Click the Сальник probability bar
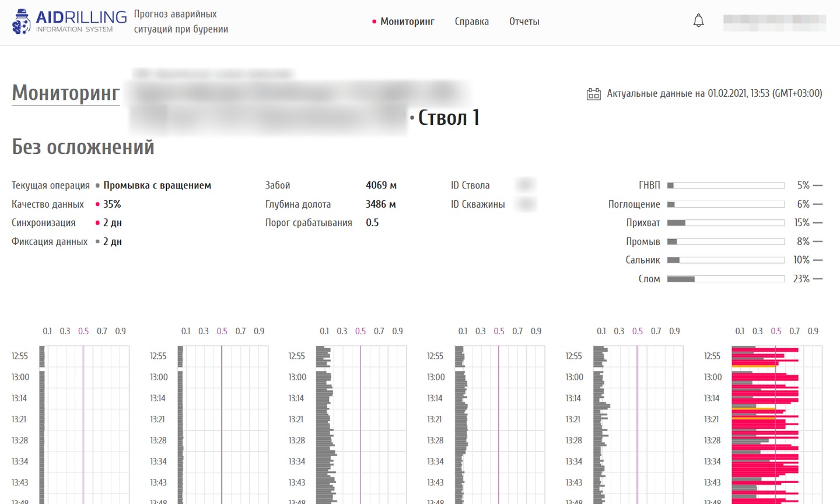840x504 pixels. coord(726,260)
